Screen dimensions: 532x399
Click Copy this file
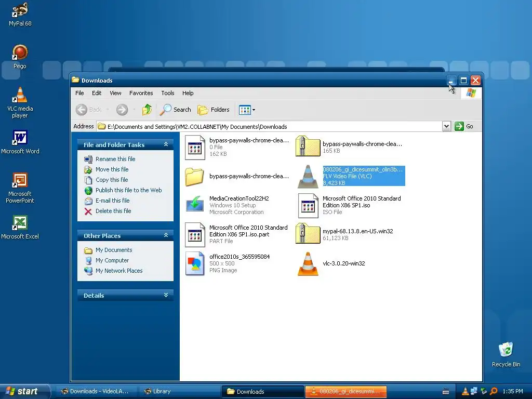coord(112,180)
